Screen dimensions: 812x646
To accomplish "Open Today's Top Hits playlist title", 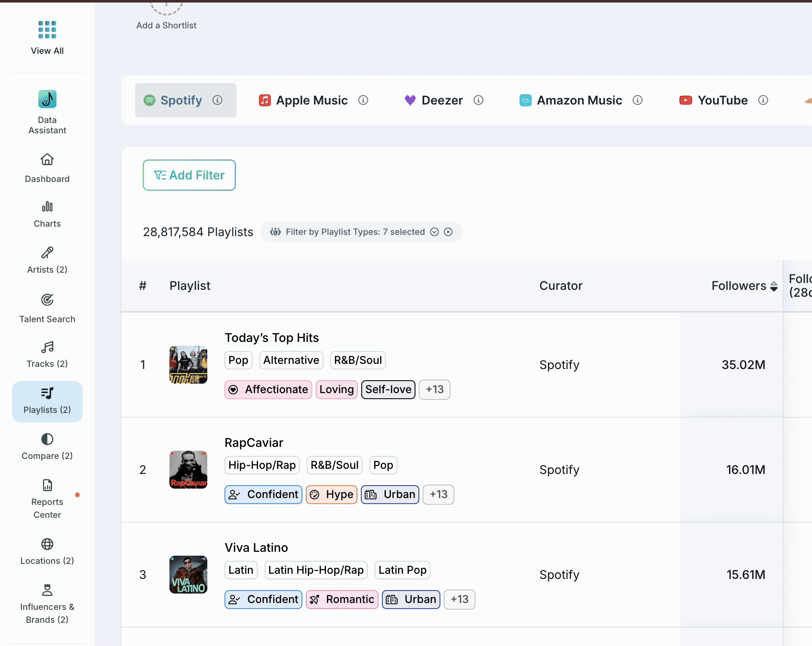I will (272, 338).
